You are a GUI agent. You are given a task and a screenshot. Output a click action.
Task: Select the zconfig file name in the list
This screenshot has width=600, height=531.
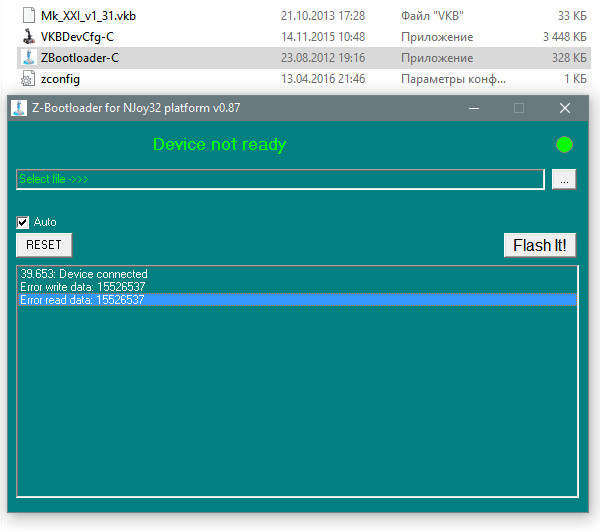[x=60, y=79]
